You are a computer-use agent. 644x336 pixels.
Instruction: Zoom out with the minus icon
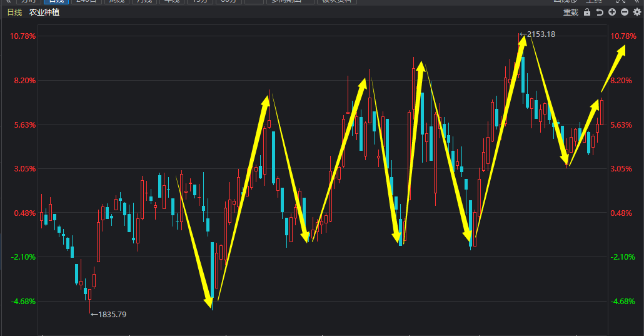624,12
